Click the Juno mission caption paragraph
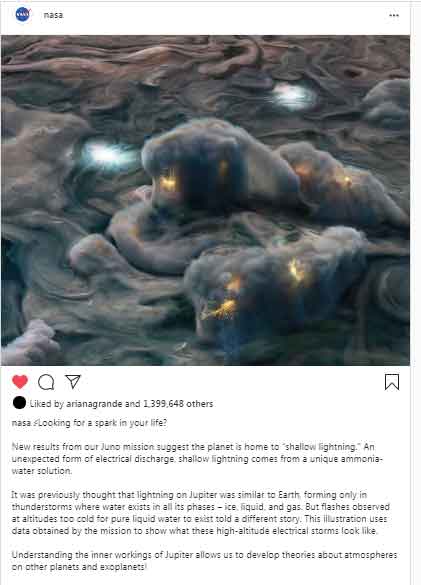The width and height of the screenshot is (421, 585). point(197,459)
